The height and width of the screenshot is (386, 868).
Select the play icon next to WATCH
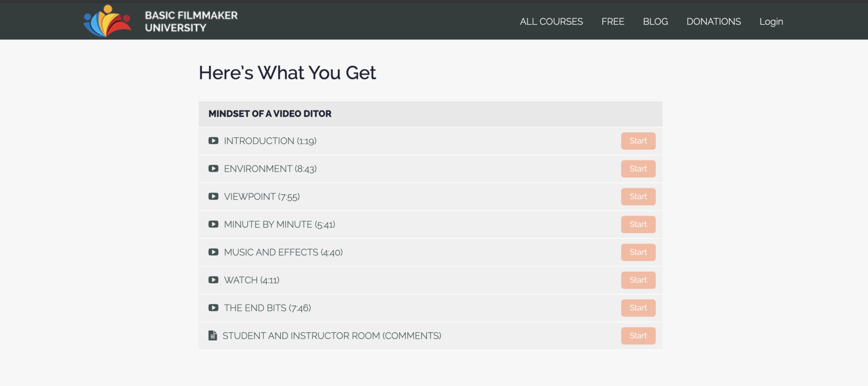[213, 280]
